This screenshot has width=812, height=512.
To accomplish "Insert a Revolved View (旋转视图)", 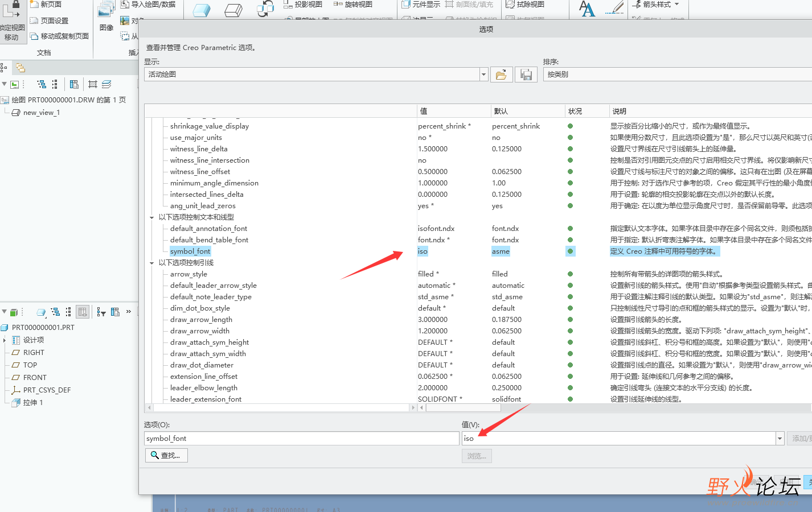I will (x=353, y=5).
